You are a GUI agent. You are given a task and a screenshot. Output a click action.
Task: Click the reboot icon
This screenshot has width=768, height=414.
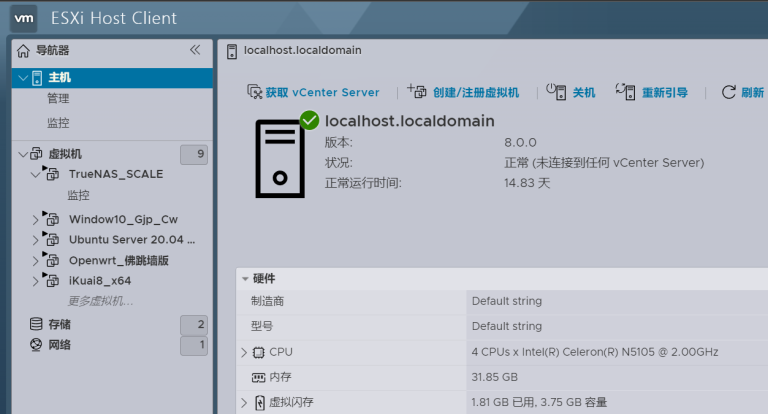click(x=625, y=92)
